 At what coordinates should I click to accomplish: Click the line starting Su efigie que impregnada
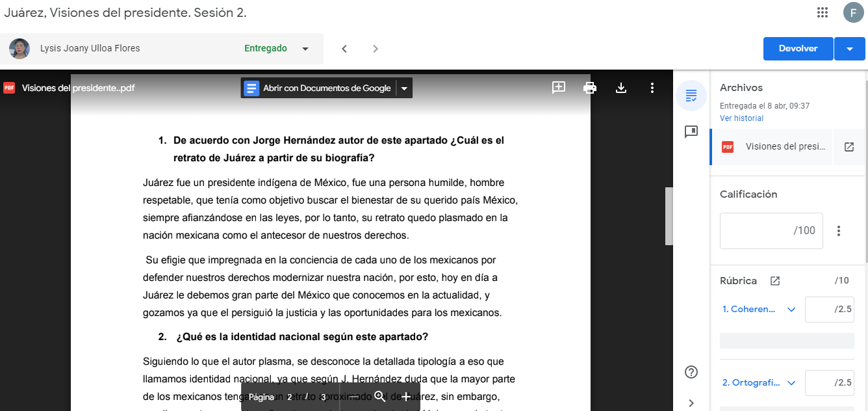point(321,260)
